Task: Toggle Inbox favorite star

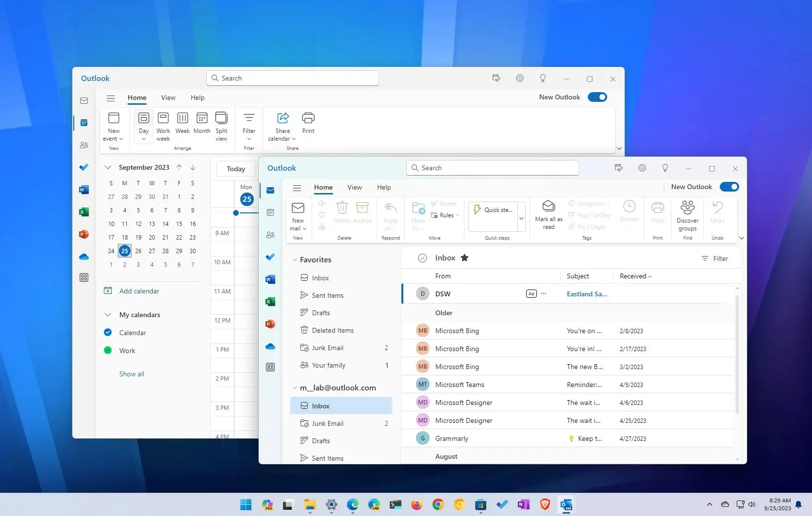Action: pyautogui.click(x=464, y=258)
